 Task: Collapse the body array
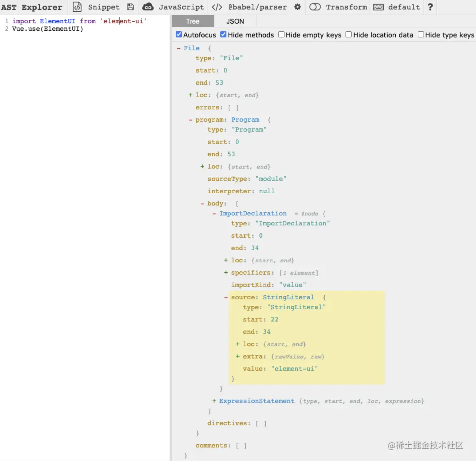pos(202,204)
